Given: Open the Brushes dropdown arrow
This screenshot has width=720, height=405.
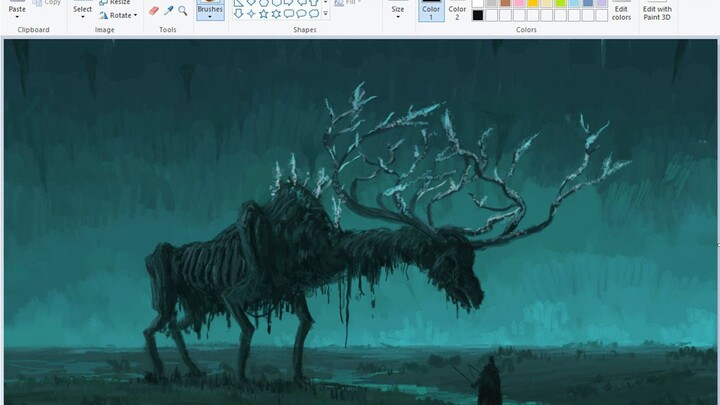Looking at the screenshot, I should tap(210, 17).
